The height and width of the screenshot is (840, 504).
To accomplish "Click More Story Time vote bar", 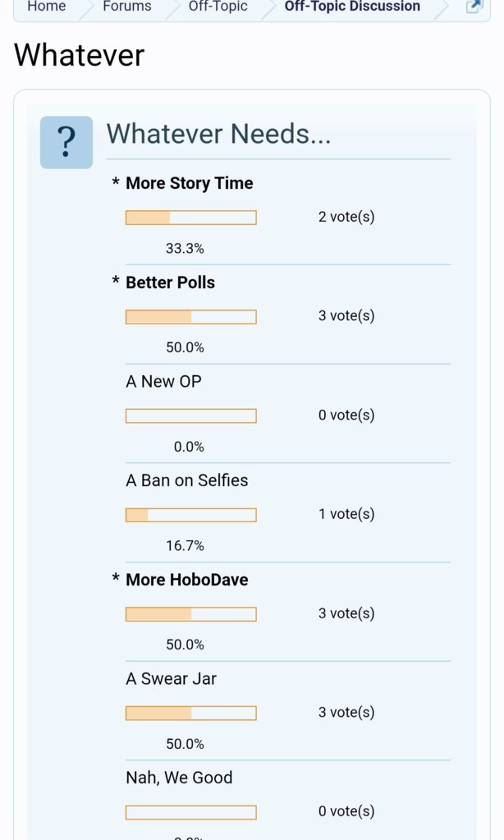I will tap(191, 218).
